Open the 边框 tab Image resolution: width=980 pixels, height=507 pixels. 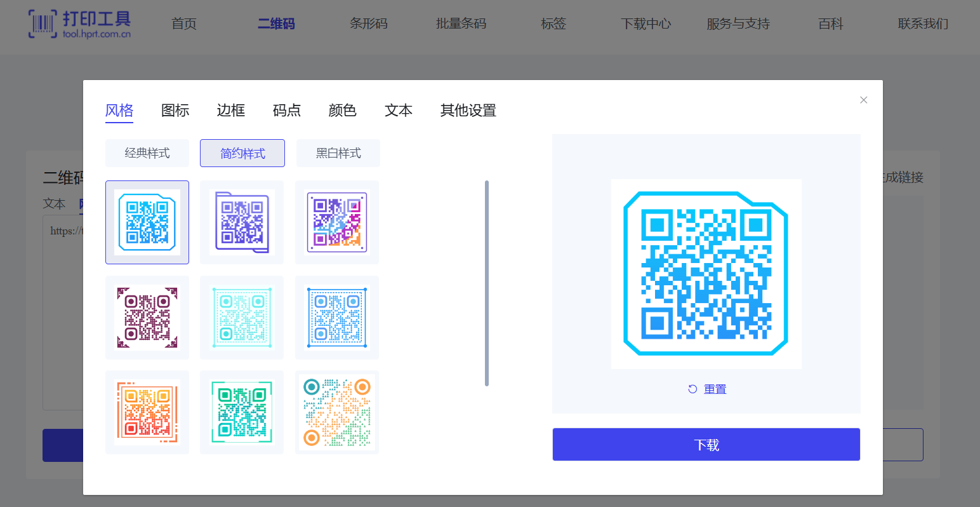pos(231,111)
